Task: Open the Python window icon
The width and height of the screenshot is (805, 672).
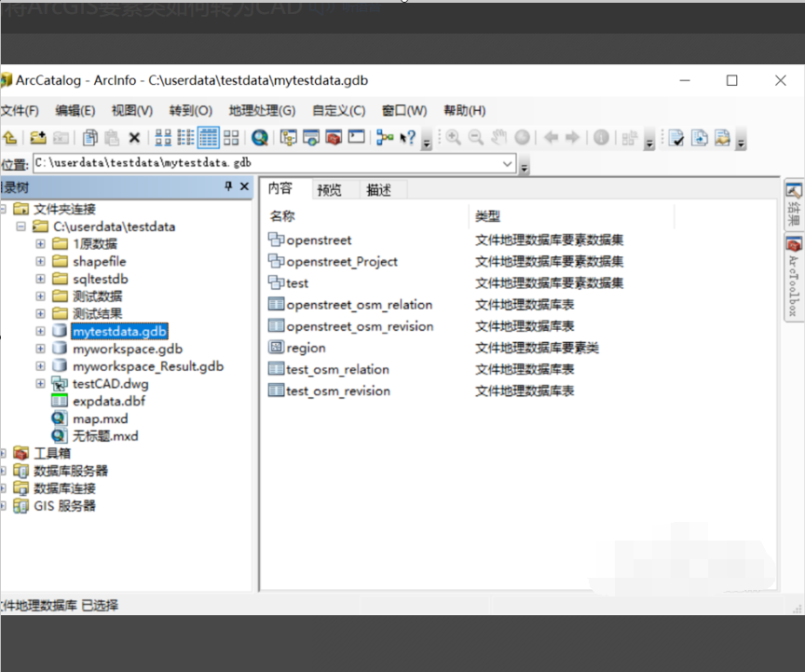Action: click(x=356, y=137)
